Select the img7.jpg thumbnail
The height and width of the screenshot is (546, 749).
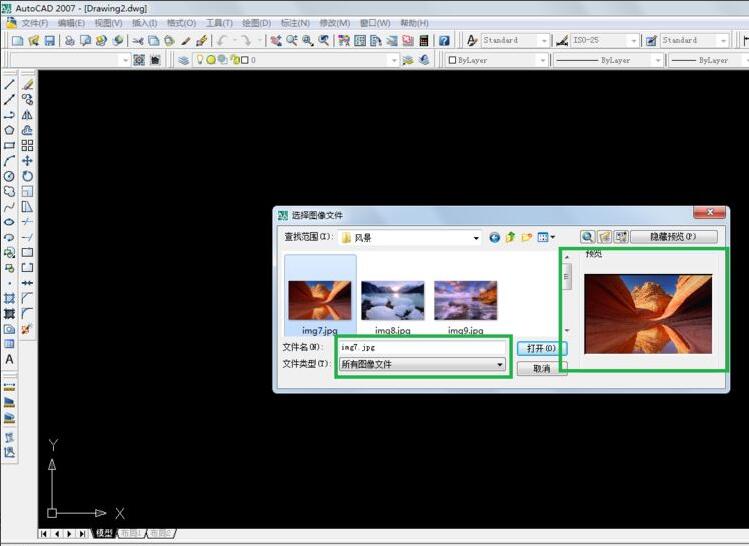coord(320,301)
